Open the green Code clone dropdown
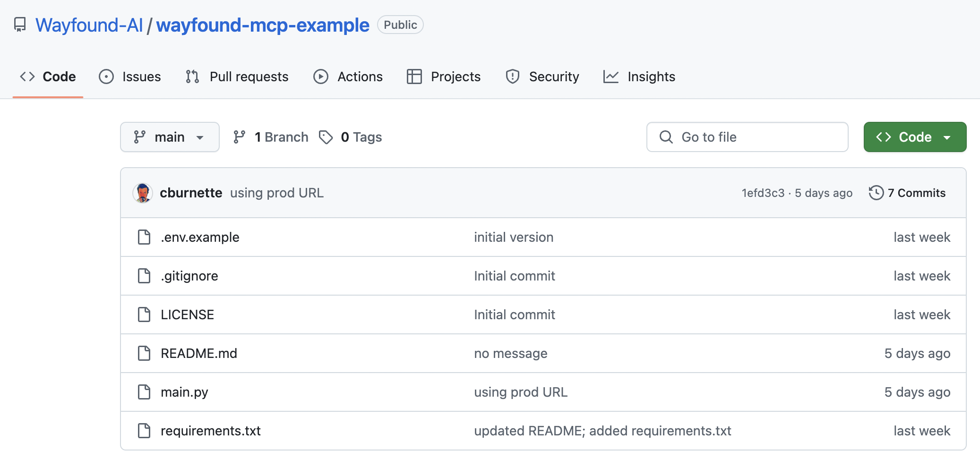The image size is (980, 459). [915, 137]
